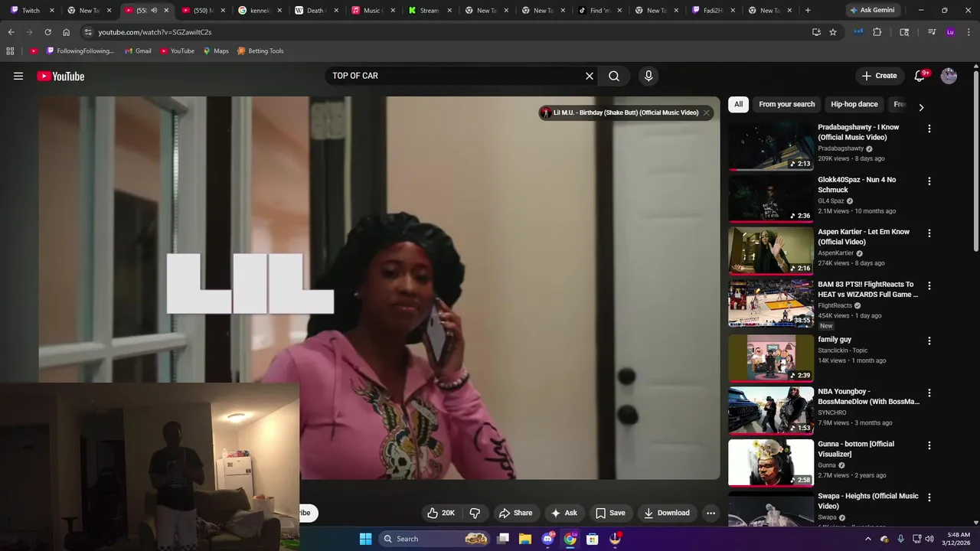Click the address bar URL
The height and width of the screenshot is (551, 980).
(155, 32)
